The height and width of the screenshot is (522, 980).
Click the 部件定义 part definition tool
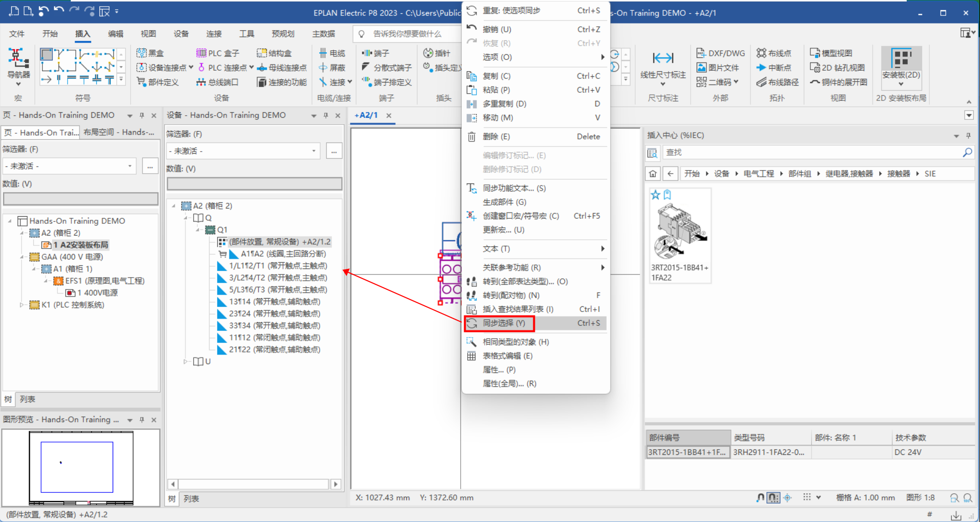pos(157,82)
